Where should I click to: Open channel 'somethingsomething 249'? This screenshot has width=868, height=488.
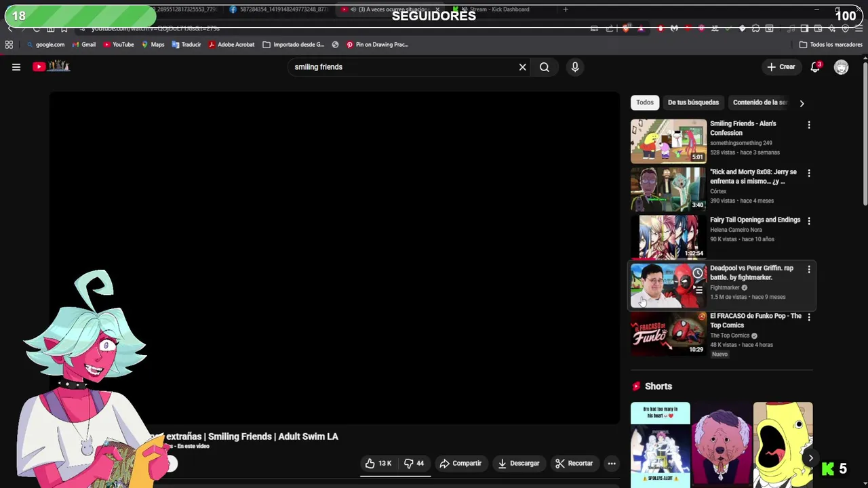(741, 143)
